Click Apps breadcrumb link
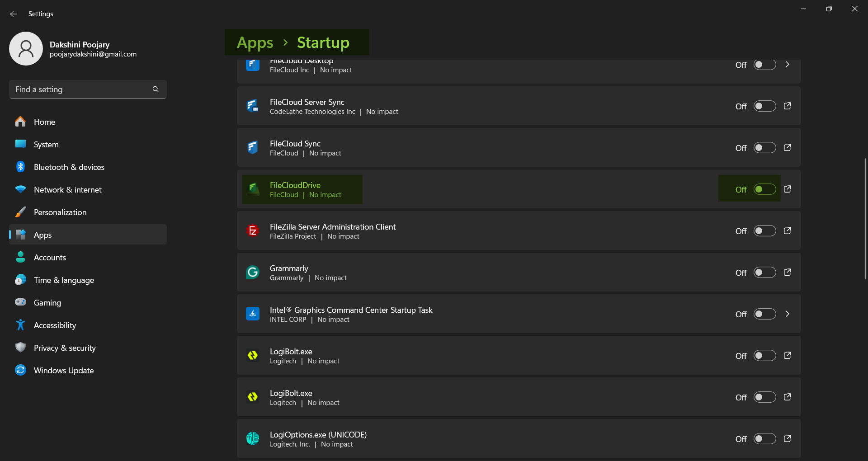Screen dimensions: 868x461 click(255, 42)
